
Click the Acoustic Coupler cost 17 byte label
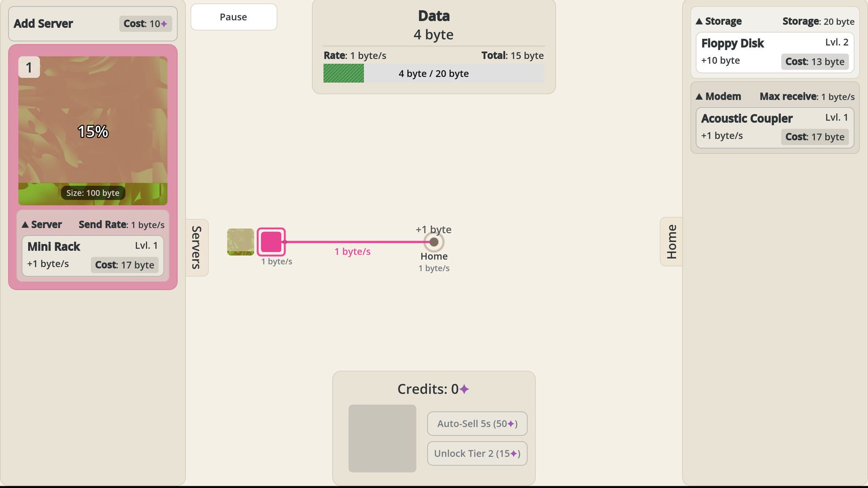[815, 137]
